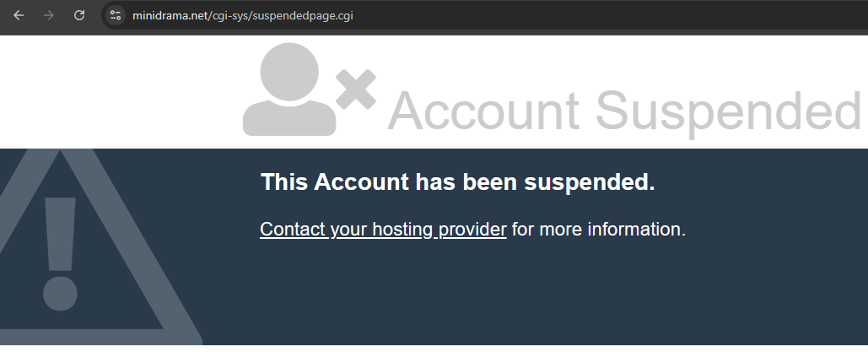The width and height of the screenshot is (868, 352).
Task: Click the grey X mark beside silhouette
Action: coord(356,89)
